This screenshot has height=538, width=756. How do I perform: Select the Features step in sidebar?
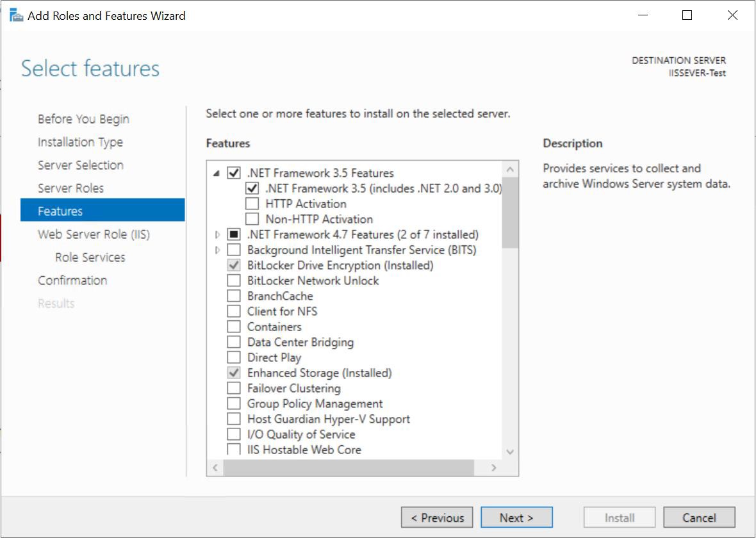[x=103, y=211]
